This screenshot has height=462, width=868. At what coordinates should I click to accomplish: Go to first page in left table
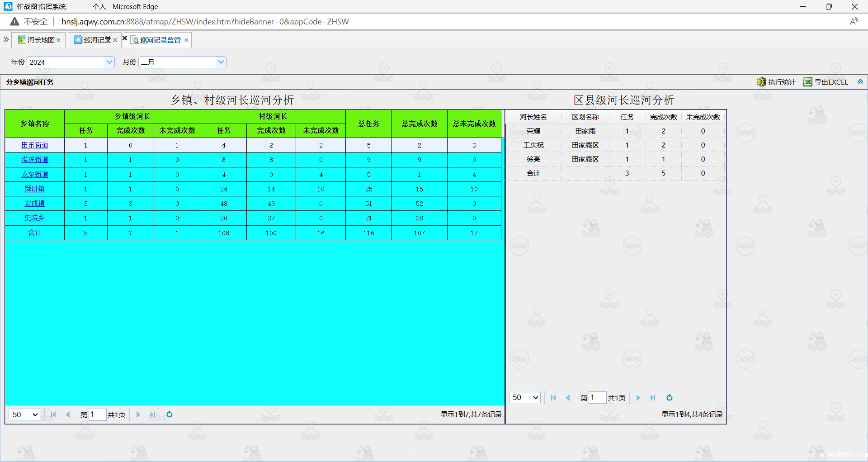[x=53, y=414]
